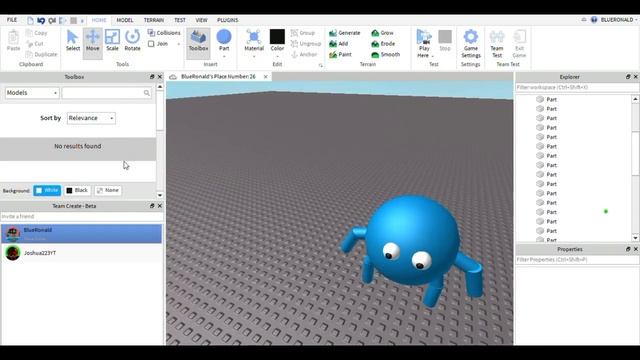Screen dimensions: 640x360
Task: Switch to the TERRAIN ribbon tab
Action: [x=153, y=20]
